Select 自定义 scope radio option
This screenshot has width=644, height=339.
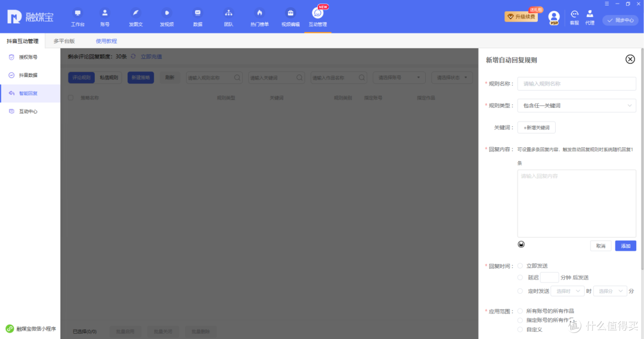[520, 329]
